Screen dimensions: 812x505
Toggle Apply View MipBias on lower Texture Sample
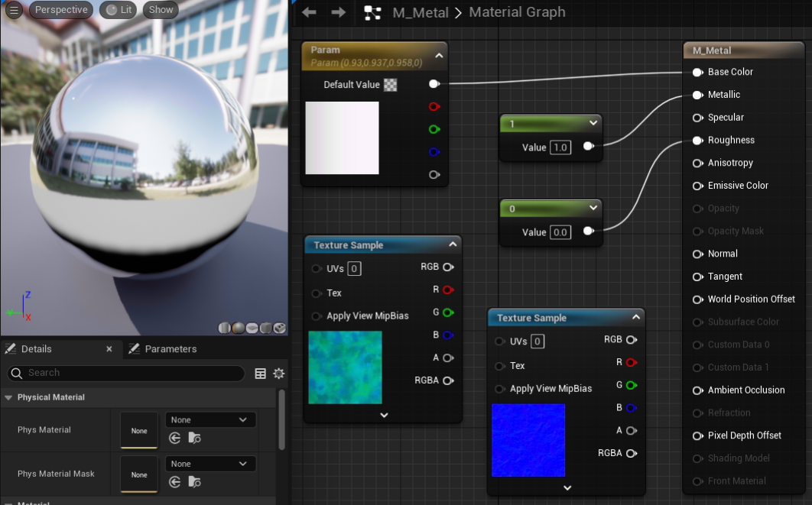[500, 389]
